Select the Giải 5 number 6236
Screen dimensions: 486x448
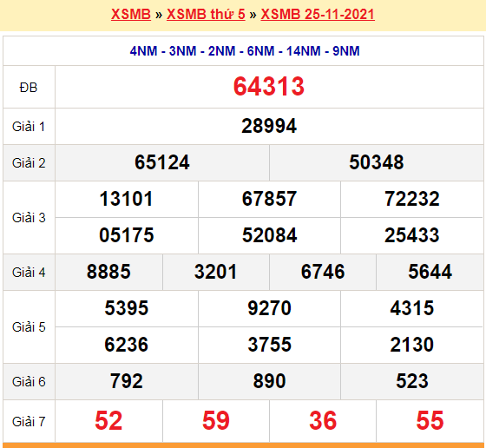point(126,345)
